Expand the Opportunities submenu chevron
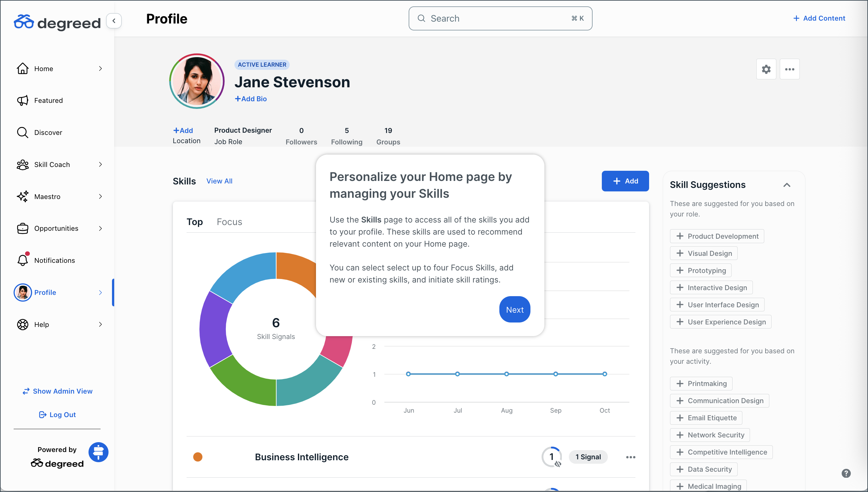The height and width of the screenshot is (492, 868). point(100,229)
